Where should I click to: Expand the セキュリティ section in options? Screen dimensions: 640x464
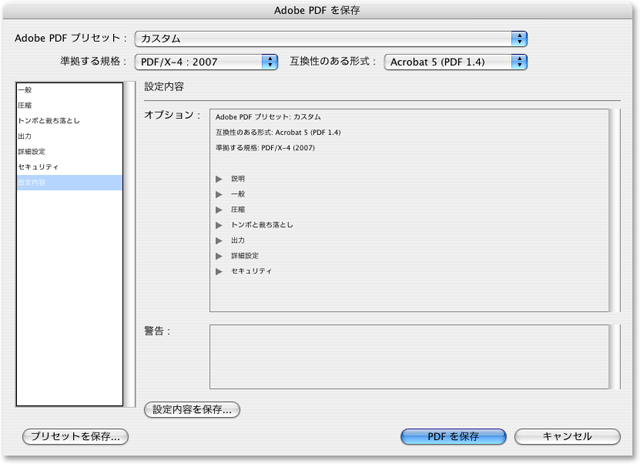[218, 271]
